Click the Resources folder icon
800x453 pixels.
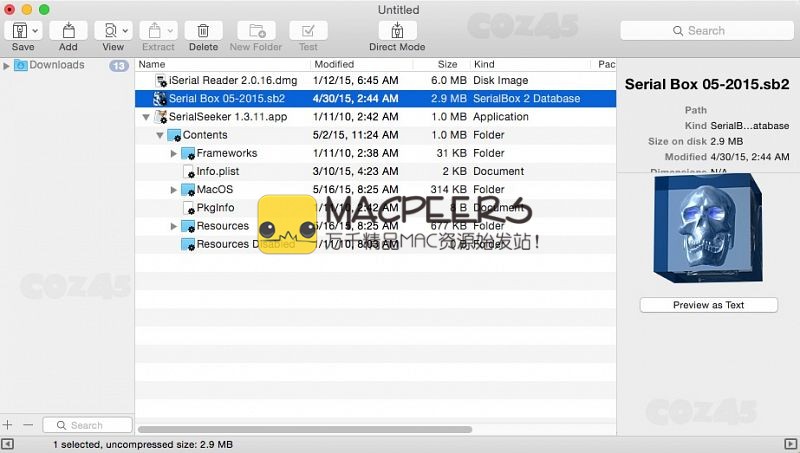188,226
